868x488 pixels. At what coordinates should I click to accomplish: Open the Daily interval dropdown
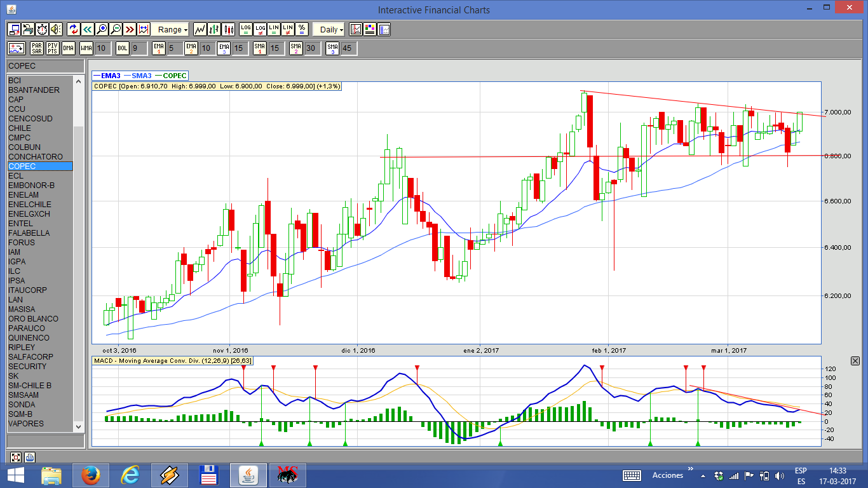pos(331,29)
